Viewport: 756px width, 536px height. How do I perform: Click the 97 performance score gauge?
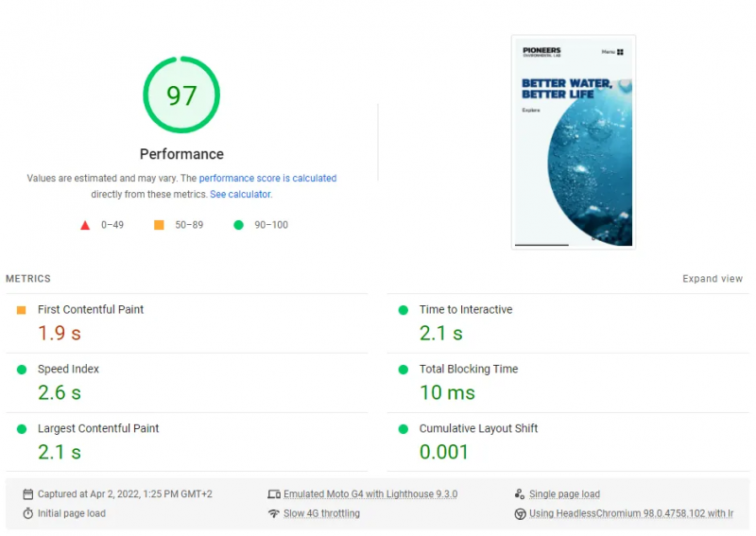coord(181,95)
